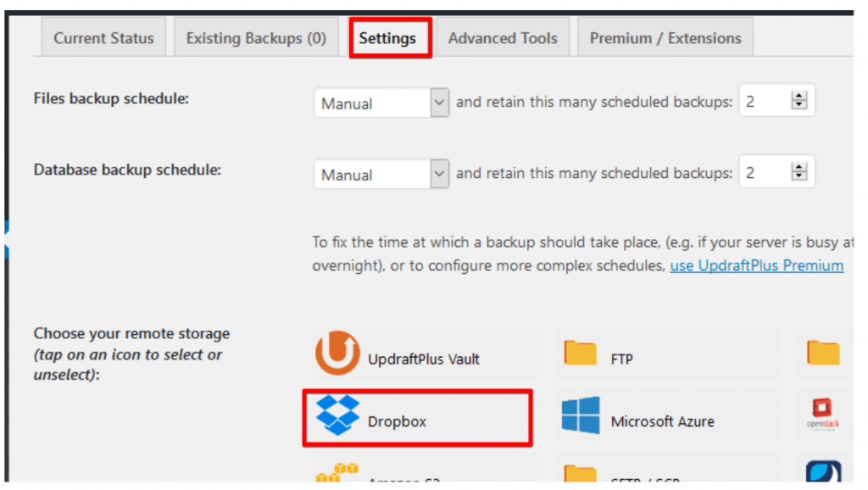Click the OpenStack storage icon

click(822, 416)
